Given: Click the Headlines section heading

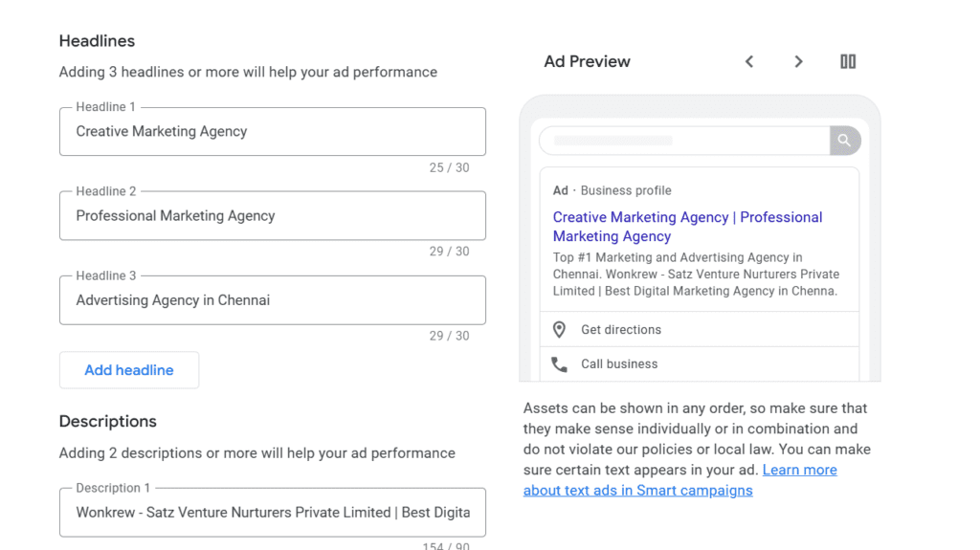Looking at the screenshot, I should point(97,41).
